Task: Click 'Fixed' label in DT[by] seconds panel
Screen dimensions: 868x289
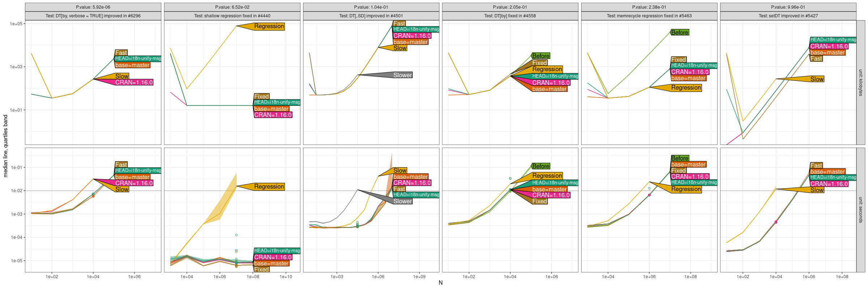Action: (540, 202)
